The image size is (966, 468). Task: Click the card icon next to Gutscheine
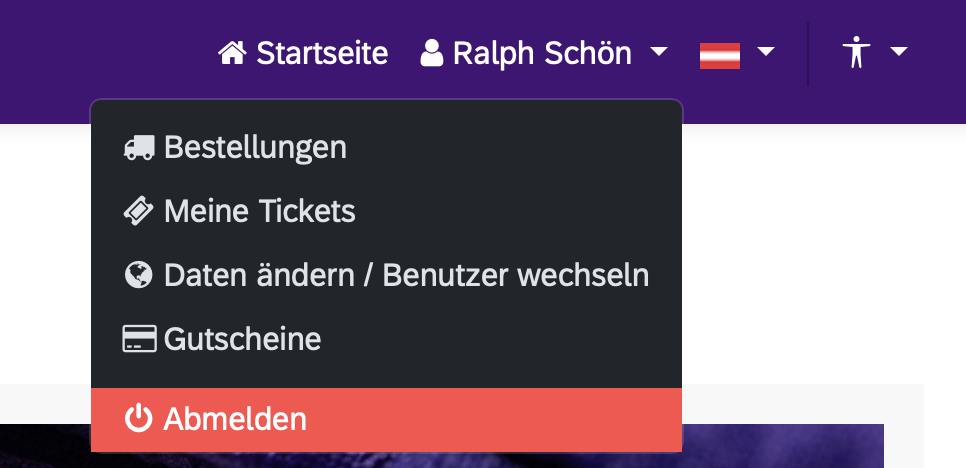pyautogui.click(x=139, y=340)
